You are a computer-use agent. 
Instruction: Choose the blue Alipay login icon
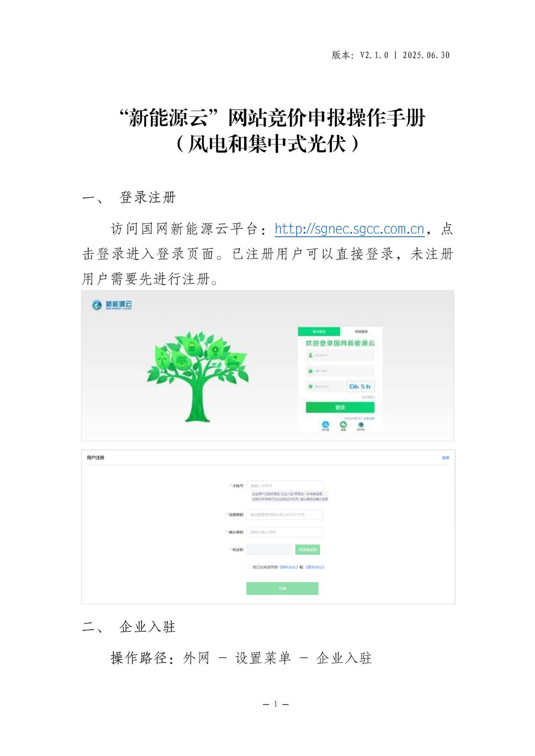click(325, 424)
